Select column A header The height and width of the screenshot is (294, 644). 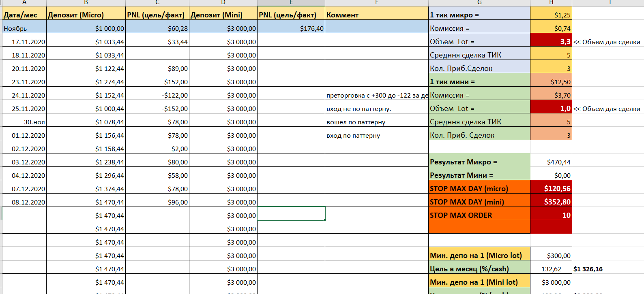24,3
